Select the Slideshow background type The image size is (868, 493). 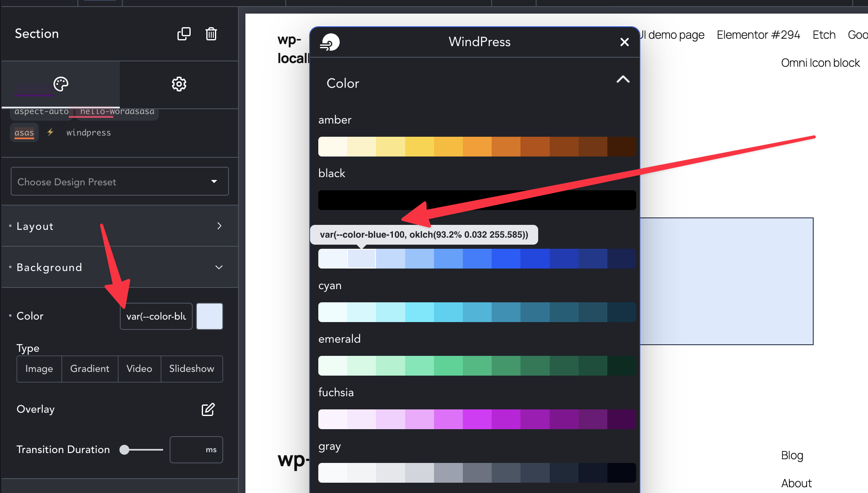pyautogui.click(x=191, y=369)
